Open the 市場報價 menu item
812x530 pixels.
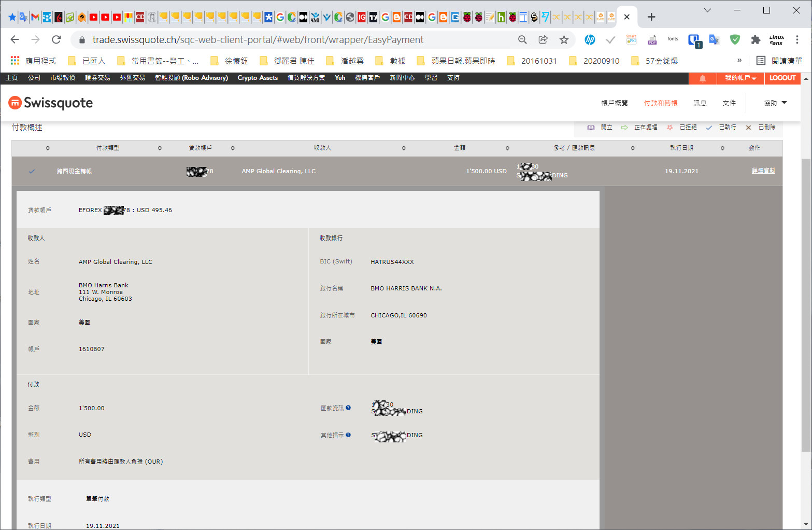(63, 78)
